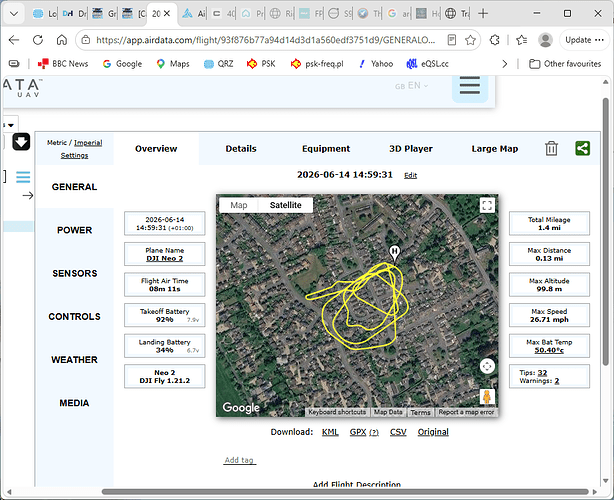
Task: Click the home point H marker
Action: tap(394, 253)
